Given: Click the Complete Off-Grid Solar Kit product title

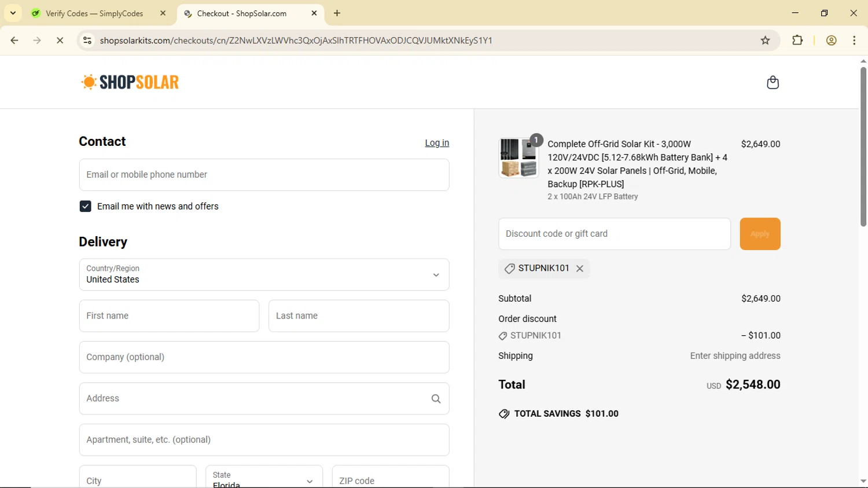Looking at the screenshot, I should (638, 164).
